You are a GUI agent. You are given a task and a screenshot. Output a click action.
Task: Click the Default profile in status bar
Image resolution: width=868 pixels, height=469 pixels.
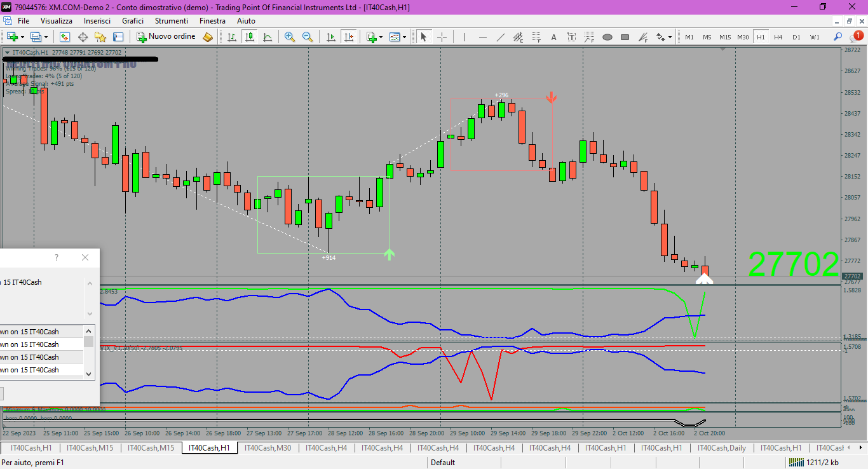pyautogui.click(x=442, y=463)
